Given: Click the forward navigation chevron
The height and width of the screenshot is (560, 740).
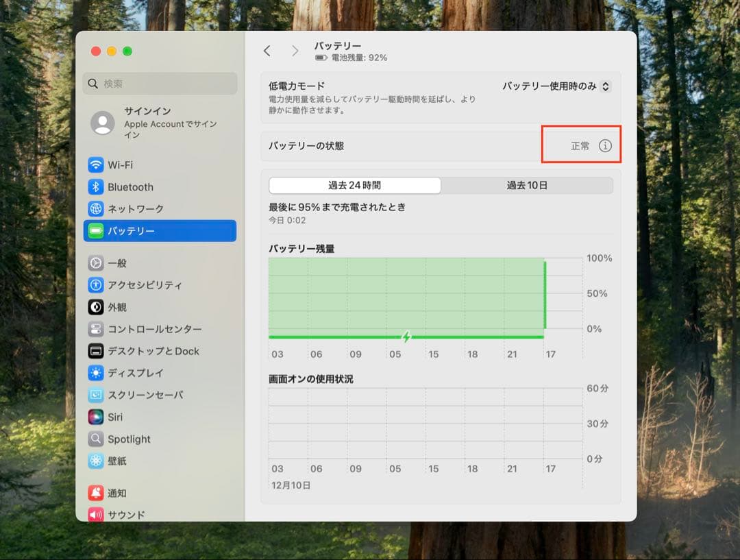Looking at the screenshot, I should click(x=295, y=51).
